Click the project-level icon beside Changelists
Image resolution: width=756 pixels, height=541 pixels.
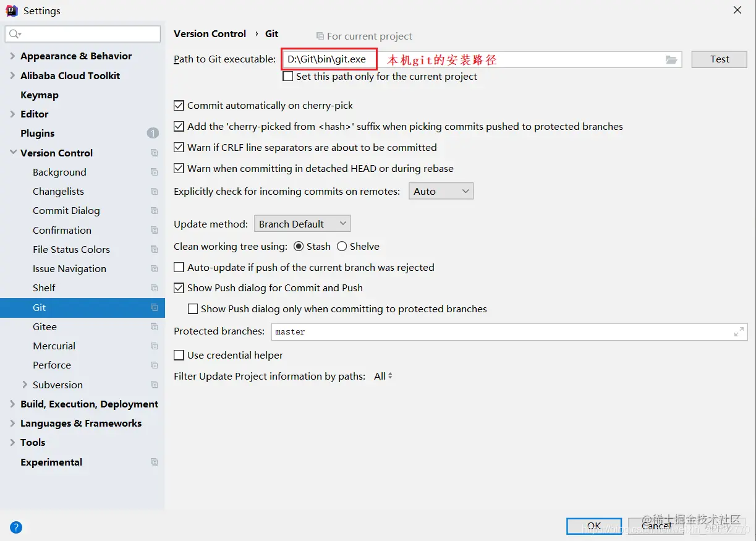coord(154,191)
